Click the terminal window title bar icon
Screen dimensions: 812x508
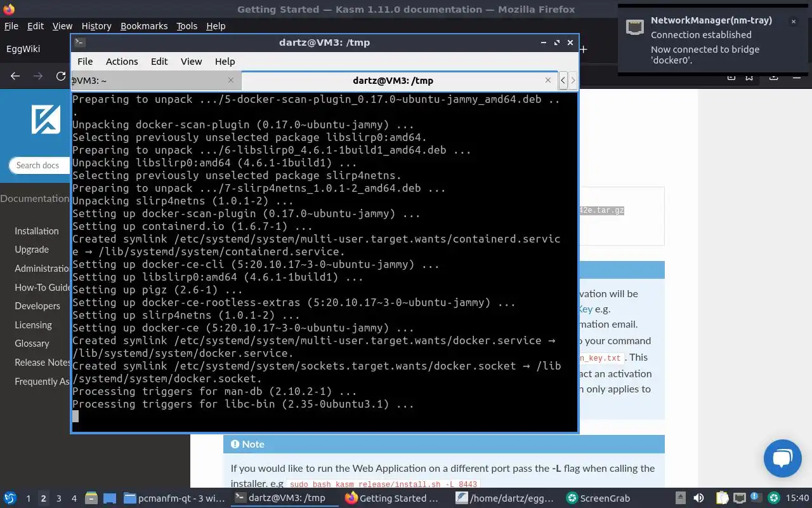79,43
